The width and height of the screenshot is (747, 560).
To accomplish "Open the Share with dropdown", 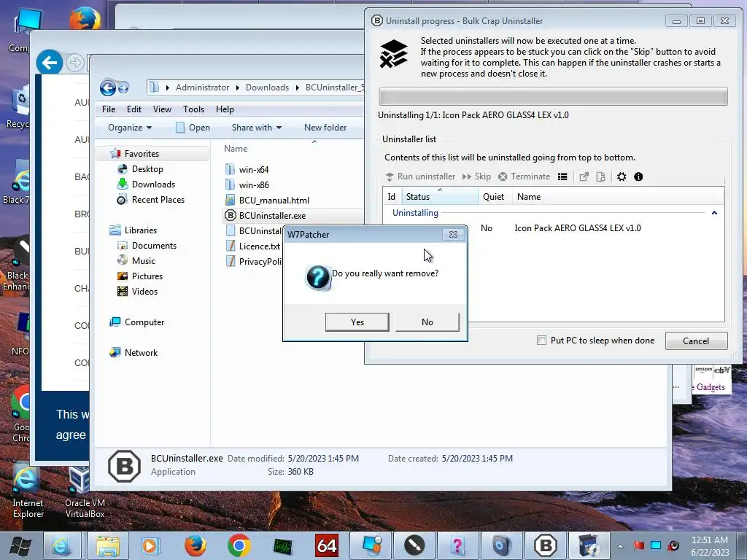I will tap(256, 127).
